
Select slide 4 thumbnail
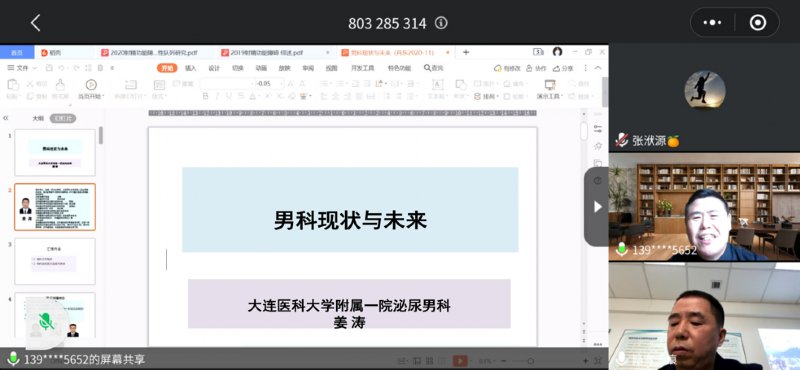tap(55, 315)
